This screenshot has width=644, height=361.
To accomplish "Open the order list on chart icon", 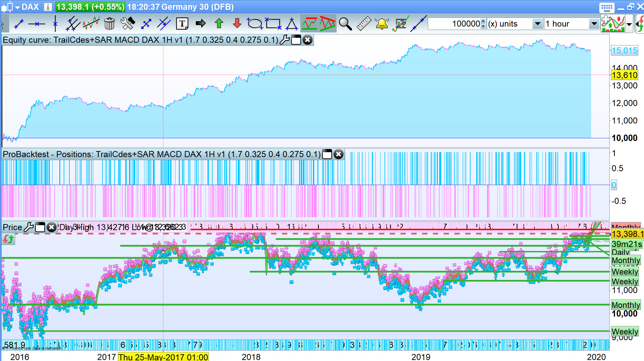I will [400, 24].
